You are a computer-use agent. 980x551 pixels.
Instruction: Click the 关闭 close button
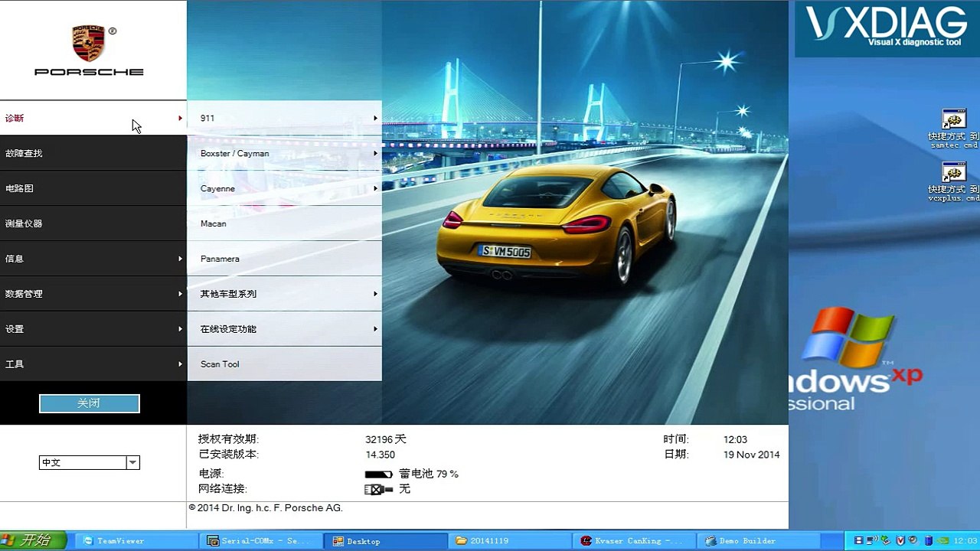[x=90, y=403]
